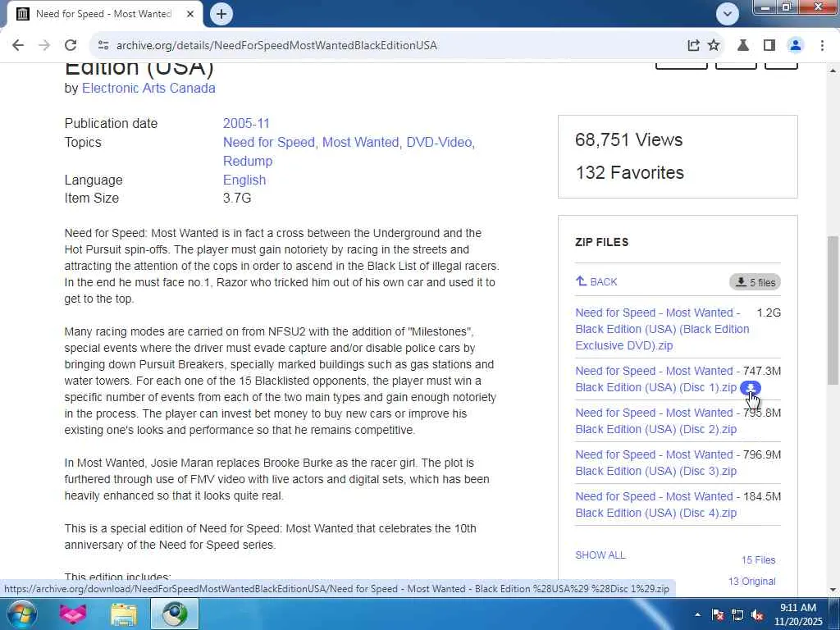This screenshot has width=840, height=630.
Task: Open Electronic Arts Canada creator link
Action: coord(148,89)
